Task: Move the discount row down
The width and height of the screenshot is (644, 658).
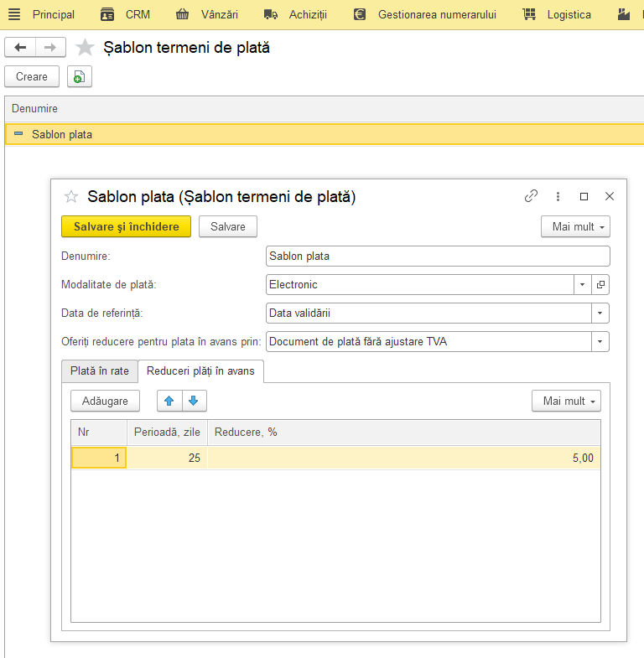Action: pyautogui.click(x=194, y=401)
